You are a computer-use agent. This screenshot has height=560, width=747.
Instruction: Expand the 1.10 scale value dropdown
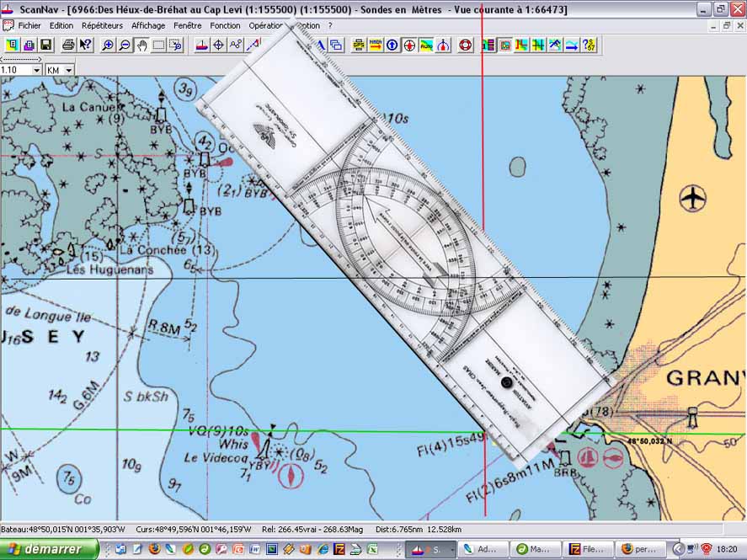(x=36, y=70)
